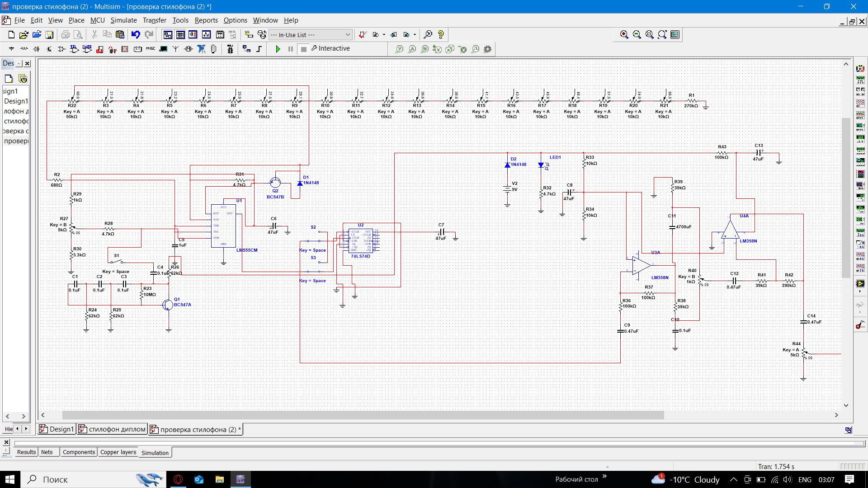This screenshot has width=868, height=488.
Task: Select the Function generator instrument icon
Action: 860,80
